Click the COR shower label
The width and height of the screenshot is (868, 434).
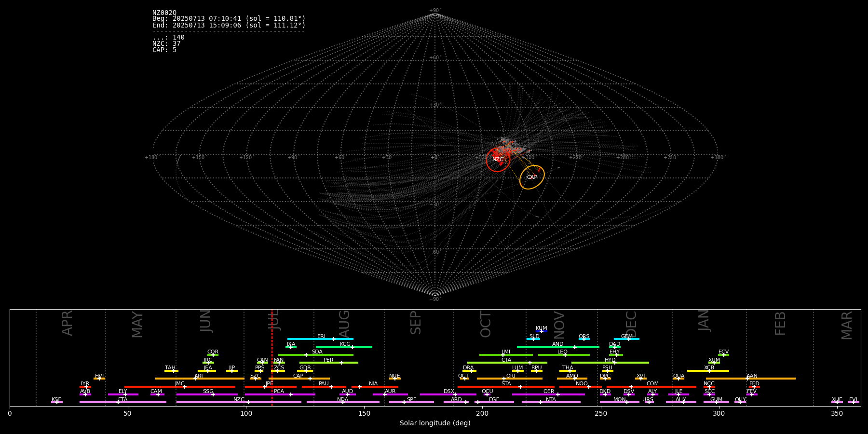pyautogui.click(x=213, y=352)
